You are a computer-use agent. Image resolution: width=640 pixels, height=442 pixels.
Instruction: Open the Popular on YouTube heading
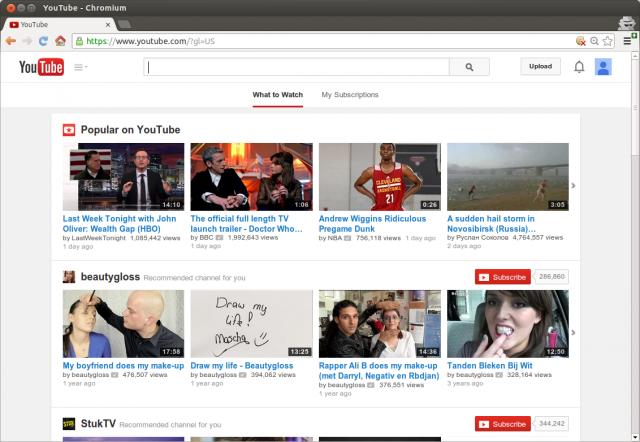tap(130, 130)
